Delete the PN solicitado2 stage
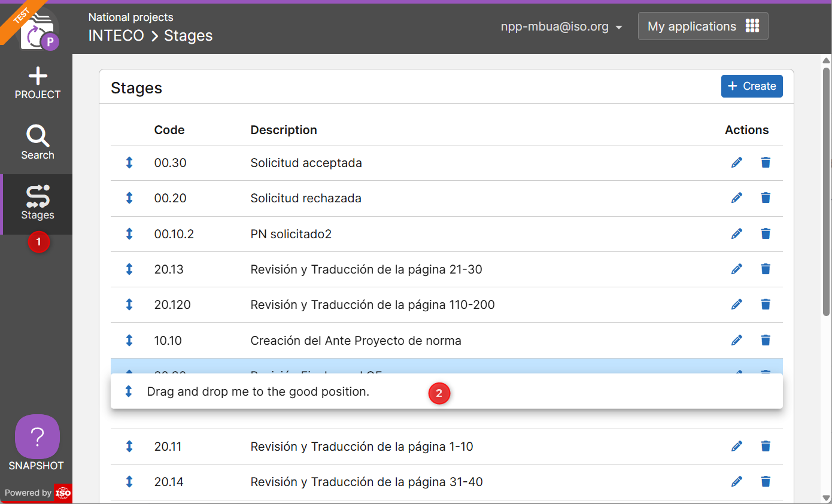 [766, 233]
